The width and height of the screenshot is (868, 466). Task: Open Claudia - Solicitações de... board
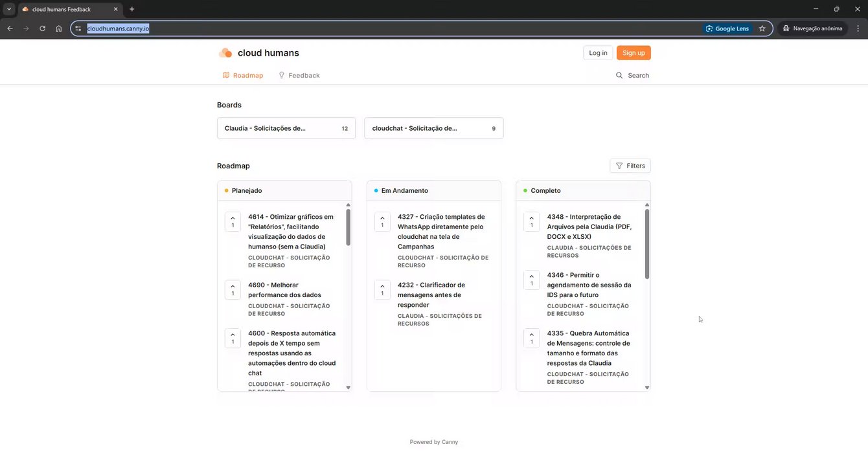click(286, 128)
